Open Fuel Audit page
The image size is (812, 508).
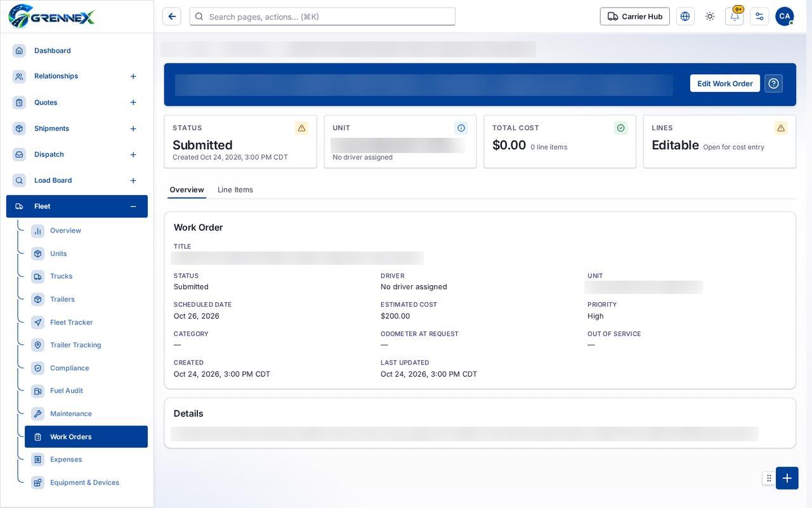[x=86, y=391]
